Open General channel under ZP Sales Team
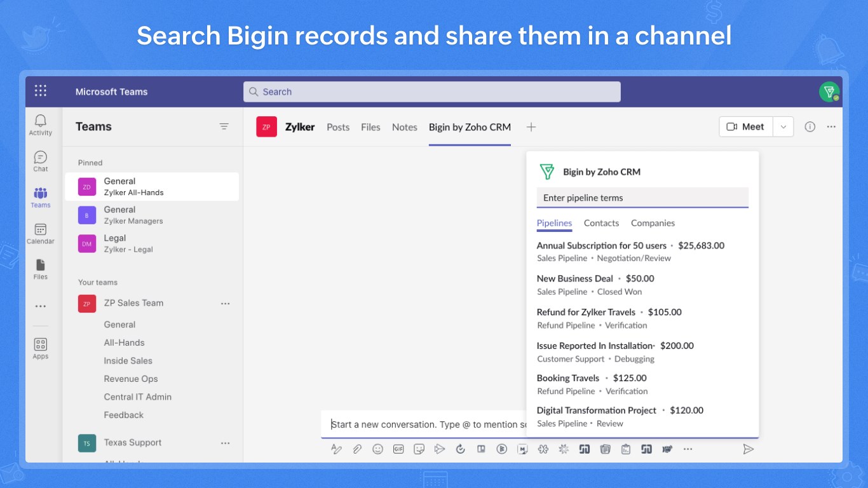868x488 pixels. tap(119, 325)
